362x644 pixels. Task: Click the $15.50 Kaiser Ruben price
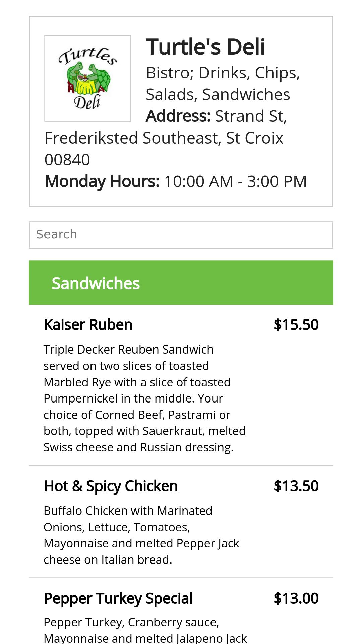point(296,325)
